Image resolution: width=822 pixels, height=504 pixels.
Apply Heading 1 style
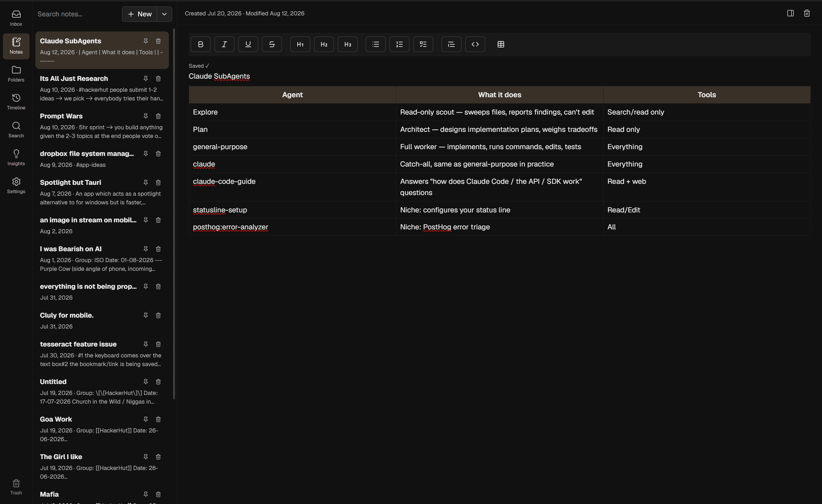[300, 44]
